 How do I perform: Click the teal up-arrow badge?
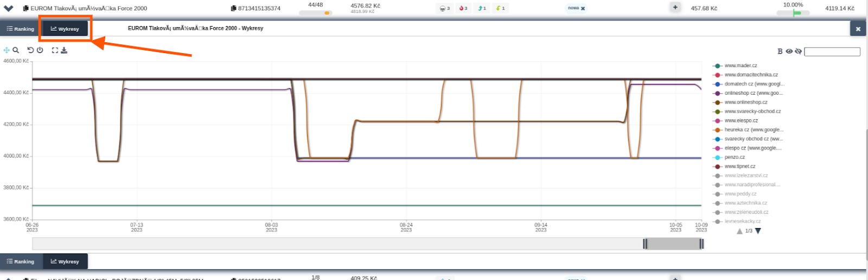pyautogui.click(x=482, y=8)
